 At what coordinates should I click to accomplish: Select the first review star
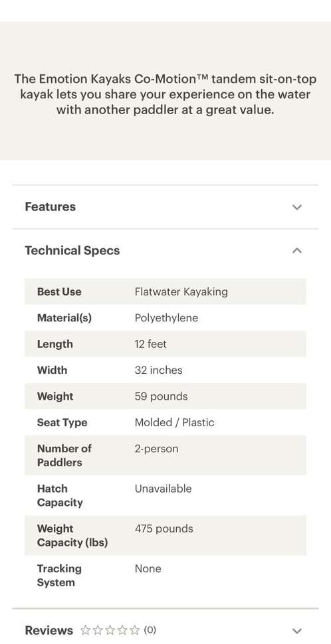point(85,630)
